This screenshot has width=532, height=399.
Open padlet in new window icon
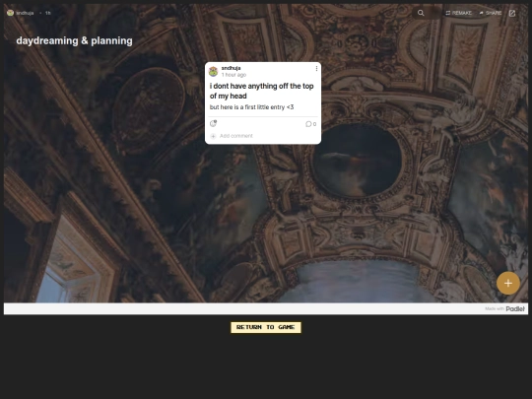(512, 13)
